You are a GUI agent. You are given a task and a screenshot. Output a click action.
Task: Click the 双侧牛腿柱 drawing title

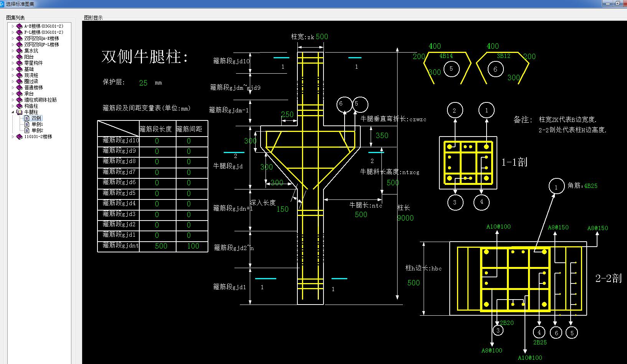[145, 57]
